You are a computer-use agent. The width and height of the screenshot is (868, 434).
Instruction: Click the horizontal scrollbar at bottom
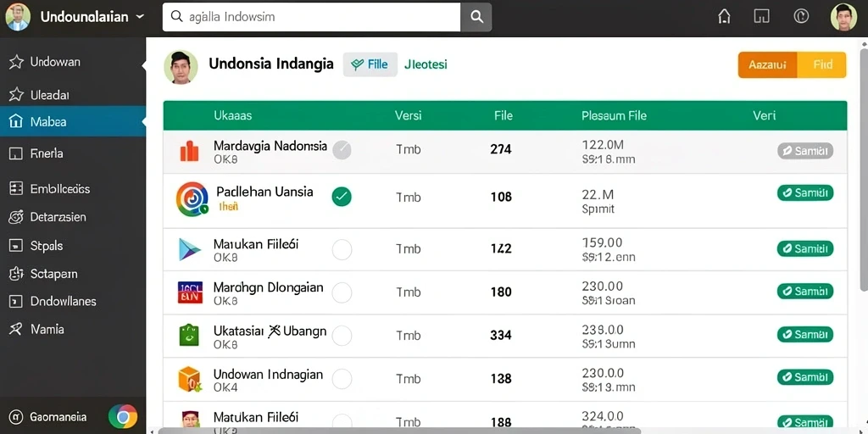pyautogui.click(x=398, y=431)
